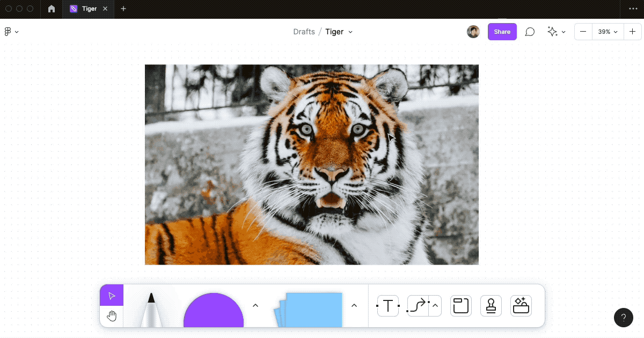
Task: Select the Move cursor tool
Action: point(112,296)
